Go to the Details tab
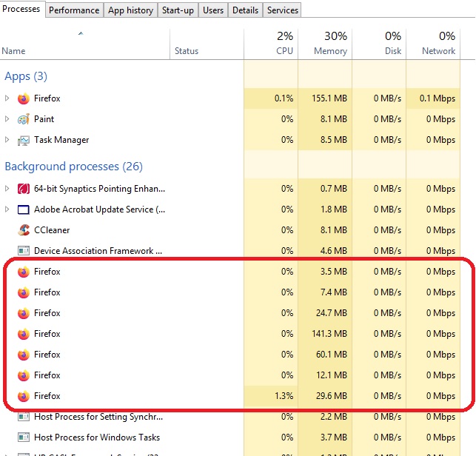476x456 pixels. (245, 10)
